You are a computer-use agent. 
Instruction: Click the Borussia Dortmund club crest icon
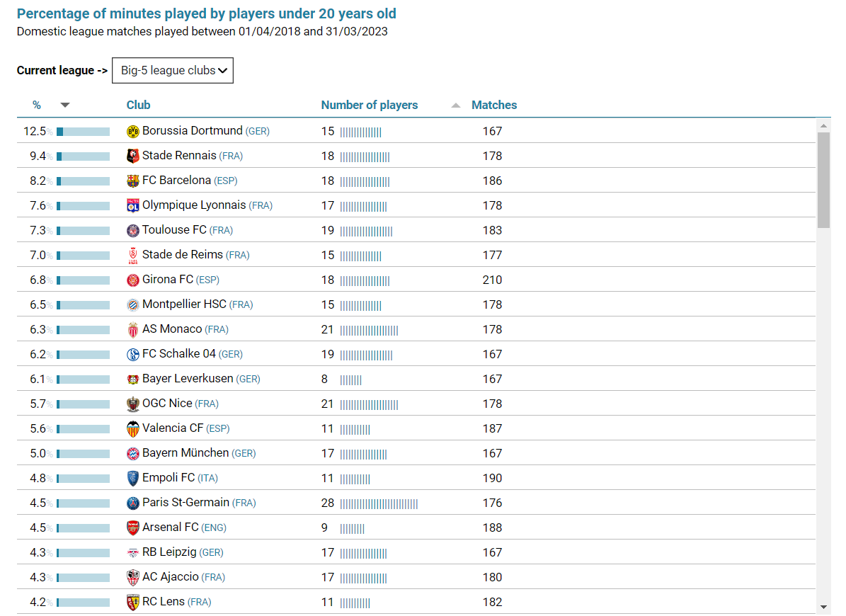[133, 132]
